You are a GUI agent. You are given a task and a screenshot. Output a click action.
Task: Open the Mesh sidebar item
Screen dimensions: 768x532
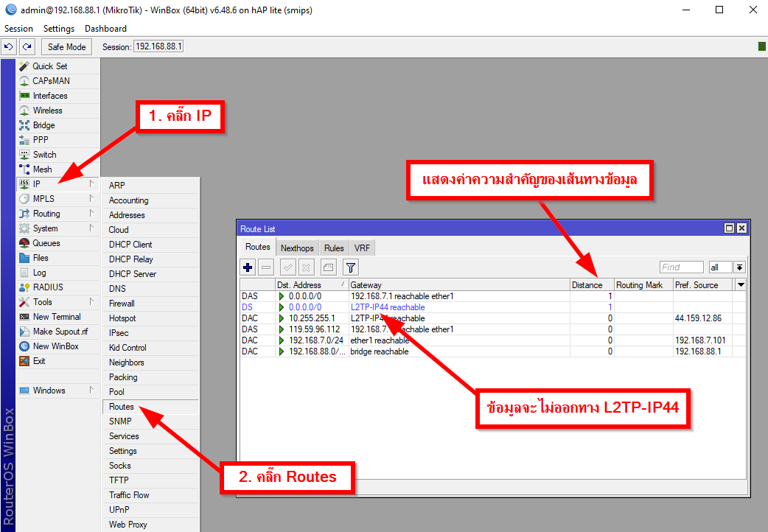(57, 169)
